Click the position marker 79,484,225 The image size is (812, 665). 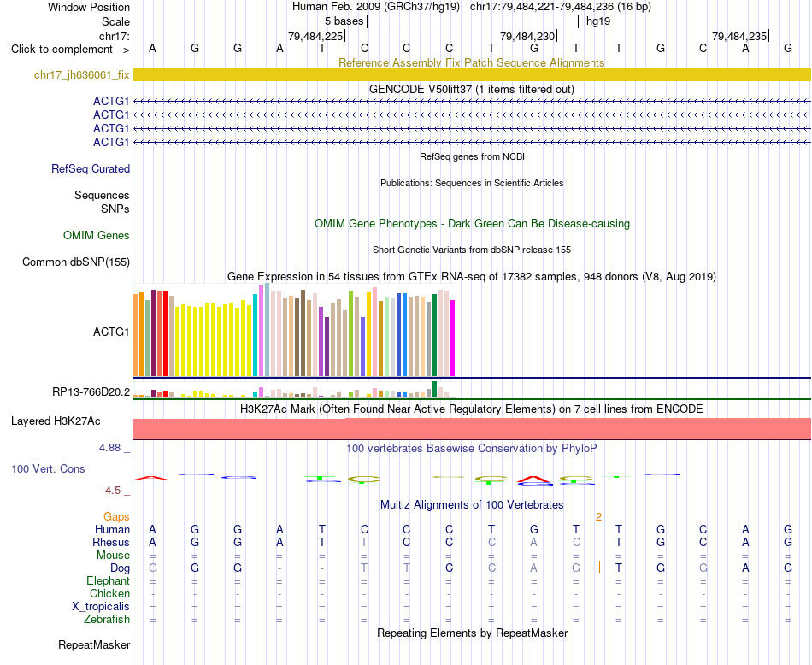pyautogui.click(x=316, y=36)
